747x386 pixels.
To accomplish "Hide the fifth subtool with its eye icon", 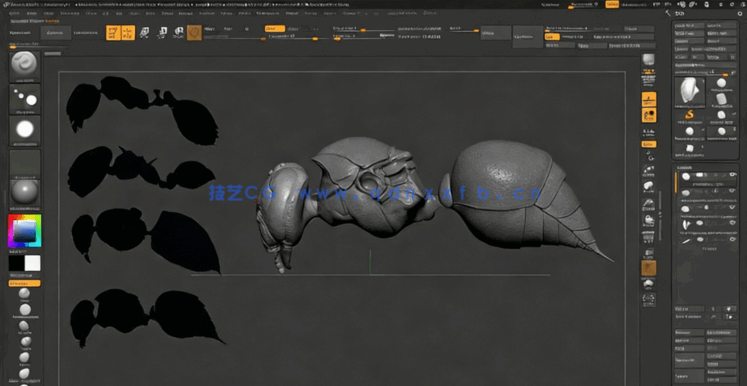I will [732, 239].
